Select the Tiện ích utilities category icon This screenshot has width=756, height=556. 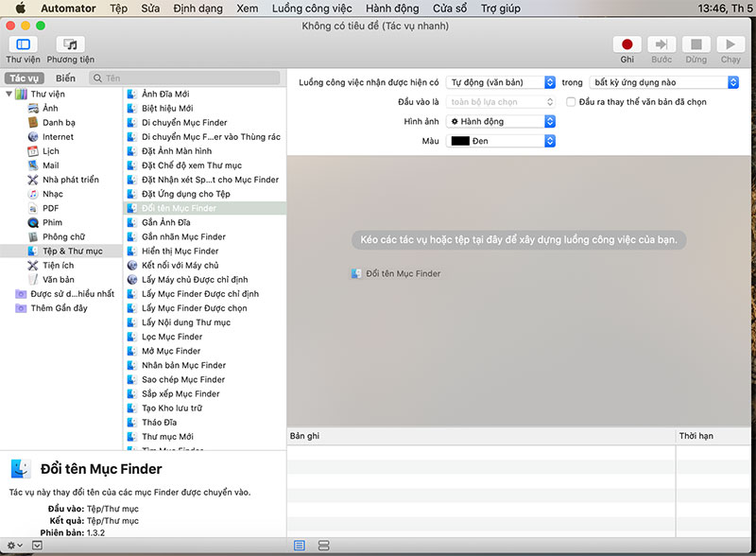(33, 265)
